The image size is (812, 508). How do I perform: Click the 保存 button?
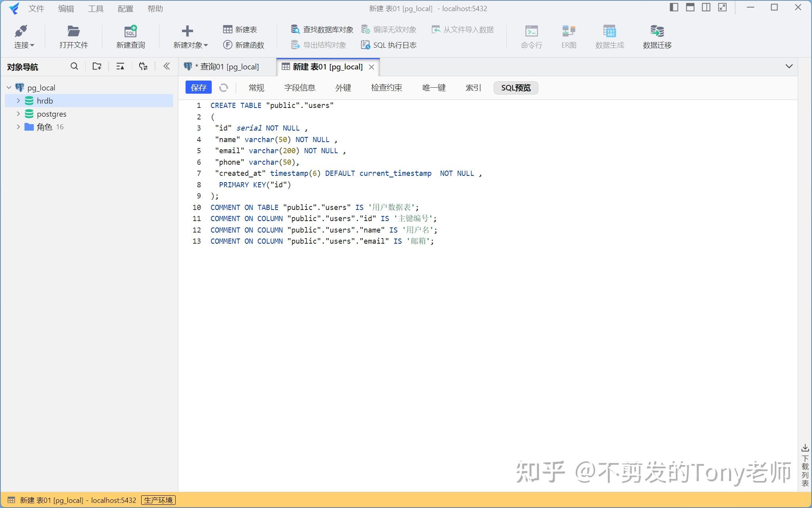(x=198, y=87)
